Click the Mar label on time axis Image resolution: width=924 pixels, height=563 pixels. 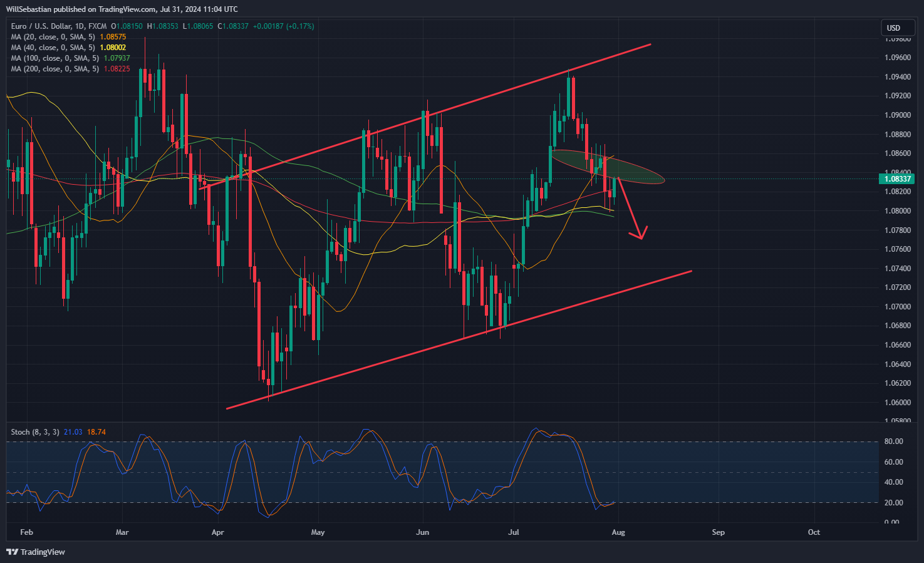122,532
